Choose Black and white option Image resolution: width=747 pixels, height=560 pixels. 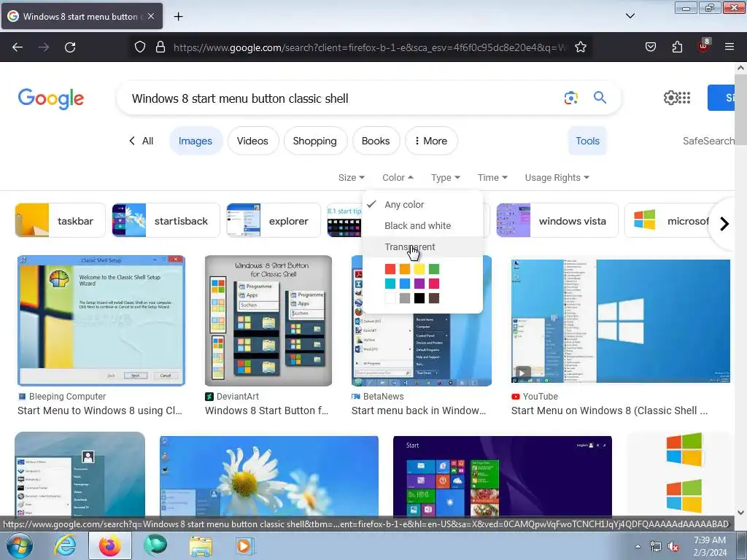coord(422,226)
